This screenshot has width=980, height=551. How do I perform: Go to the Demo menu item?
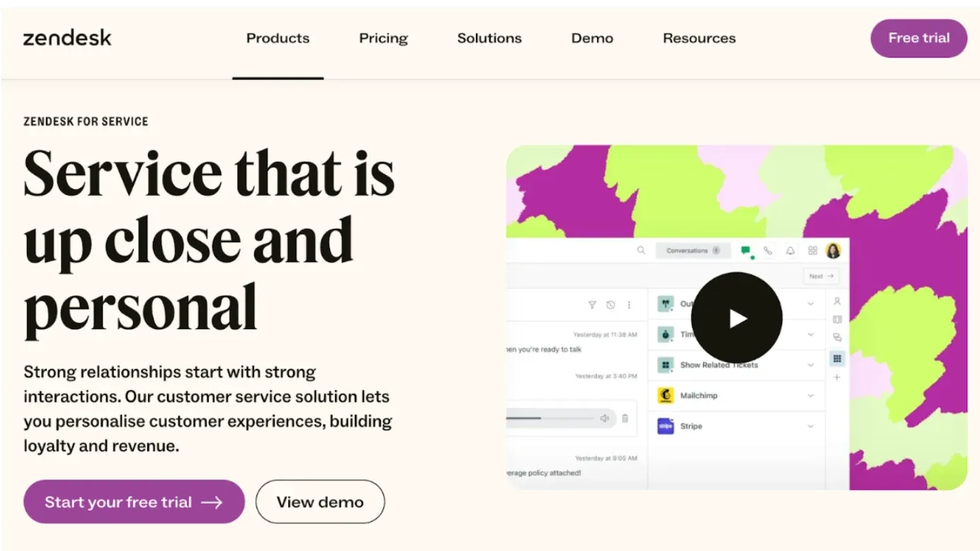coord(592,38)
